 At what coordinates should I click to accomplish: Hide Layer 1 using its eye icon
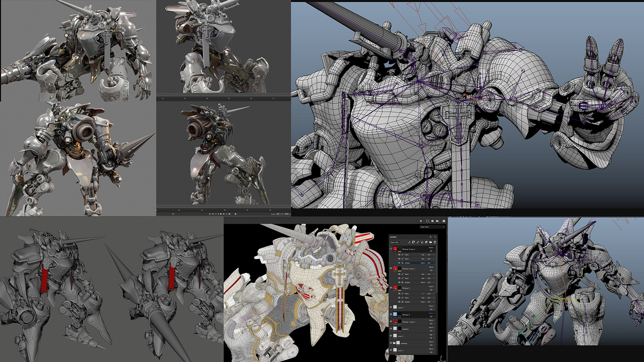click(391, 349)
